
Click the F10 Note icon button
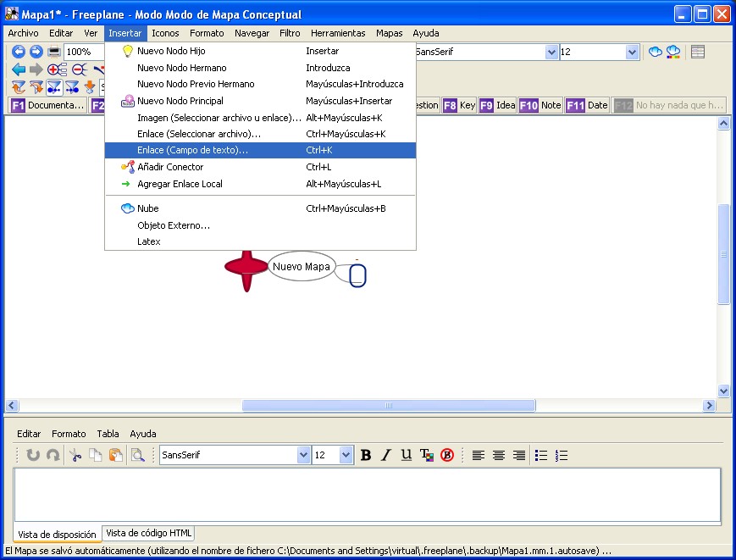pos(540,105)
